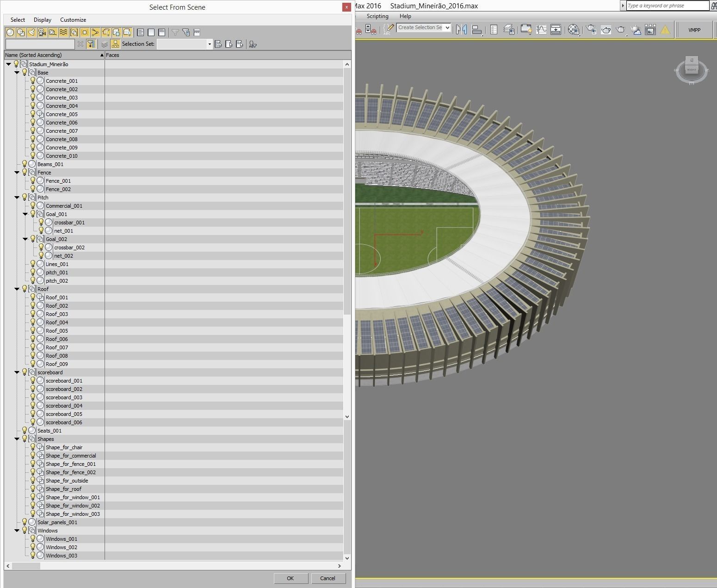Click the VMPP toolbar button
The height and width of the screenshot is (588, 717).
pos(694,30)
